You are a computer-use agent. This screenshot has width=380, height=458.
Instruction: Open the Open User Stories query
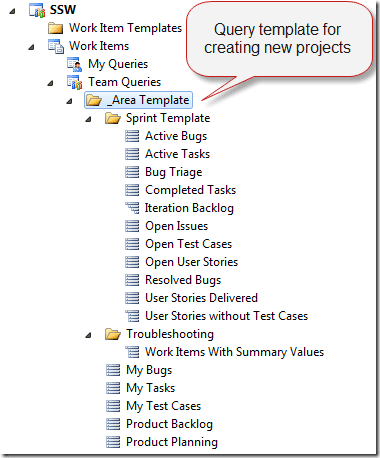coord(191,262)
